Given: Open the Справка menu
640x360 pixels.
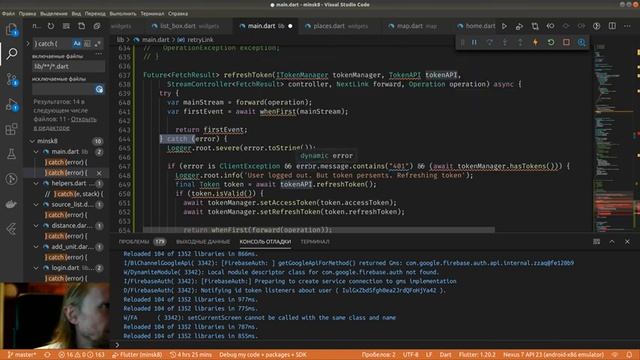Looking at the screenshot, I should [x=178, y=13].
